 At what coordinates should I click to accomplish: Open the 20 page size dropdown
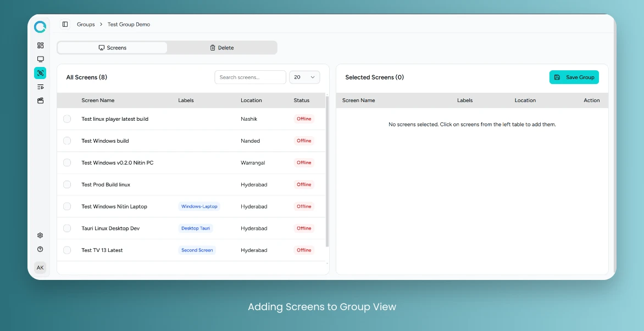click(x=304, y=77)
